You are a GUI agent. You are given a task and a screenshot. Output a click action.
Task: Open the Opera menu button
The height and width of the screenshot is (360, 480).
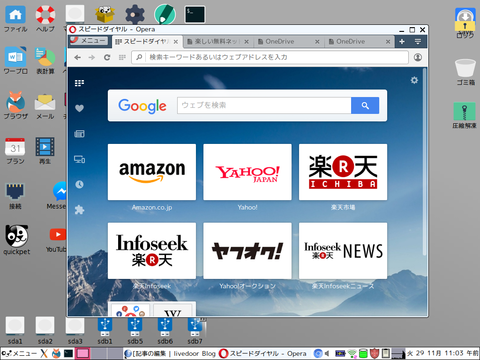pyautogui.click(x=89, y=41)
